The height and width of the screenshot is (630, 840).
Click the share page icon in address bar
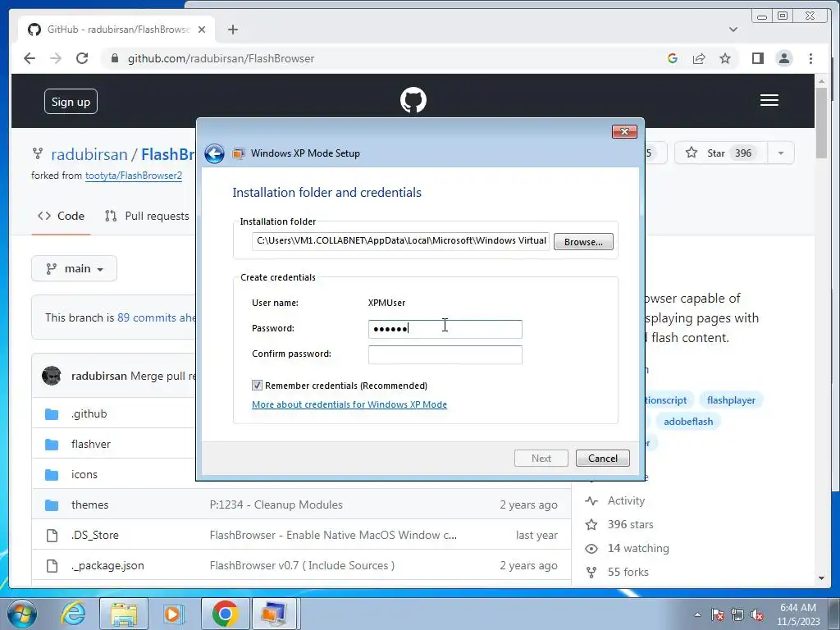[699, 58]
